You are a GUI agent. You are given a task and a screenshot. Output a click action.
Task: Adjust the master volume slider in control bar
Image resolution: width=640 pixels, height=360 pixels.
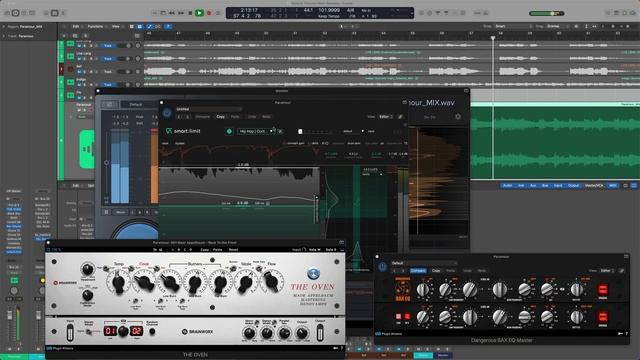(547, 13)
